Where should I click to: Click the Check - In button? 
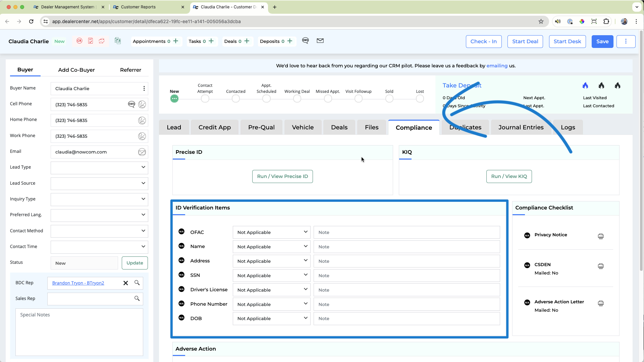coord(484,41)
